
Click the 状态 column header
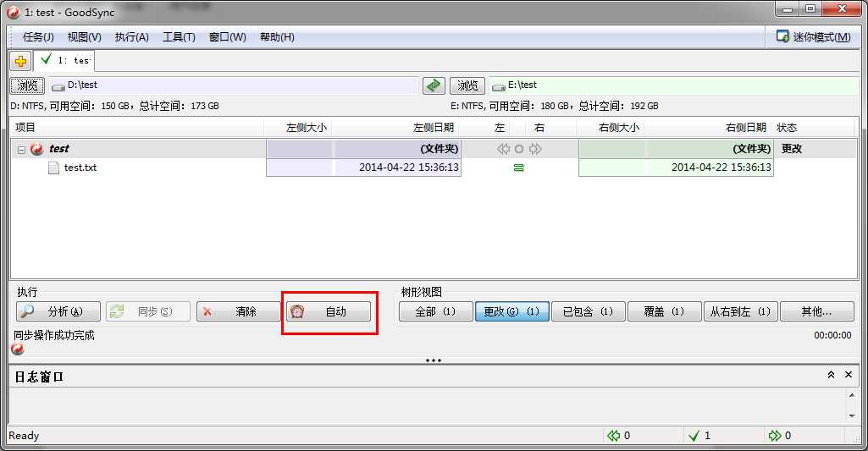pyautogui.click(x=814, y=128)
